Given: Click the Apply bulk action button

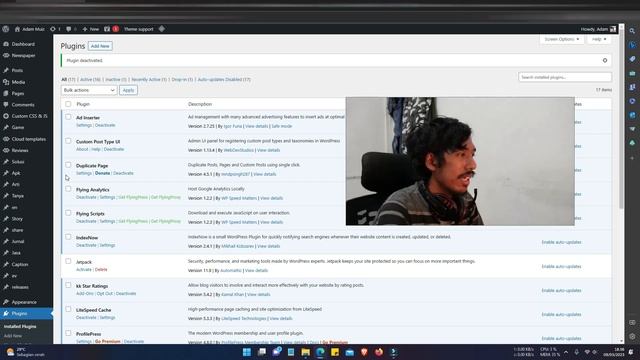Looking at the screenshot, I should tap(128, 90).
